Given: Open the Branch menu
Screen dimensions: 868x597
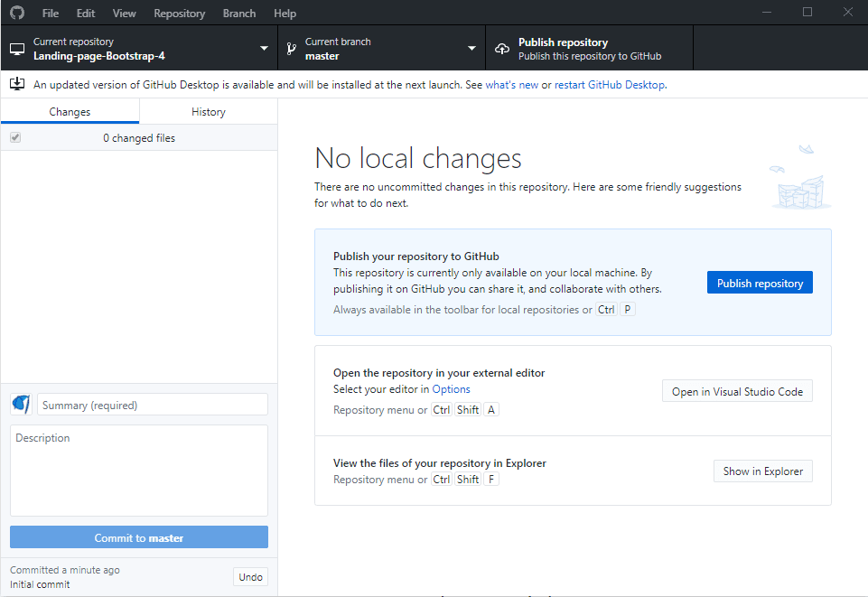Looking at the screenshot, I should click(239, 14).
